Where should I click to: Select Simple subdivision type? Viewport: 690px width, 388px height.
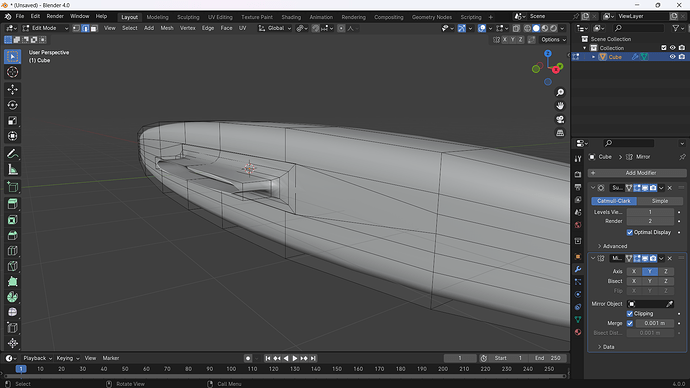(x=659, y=201)
